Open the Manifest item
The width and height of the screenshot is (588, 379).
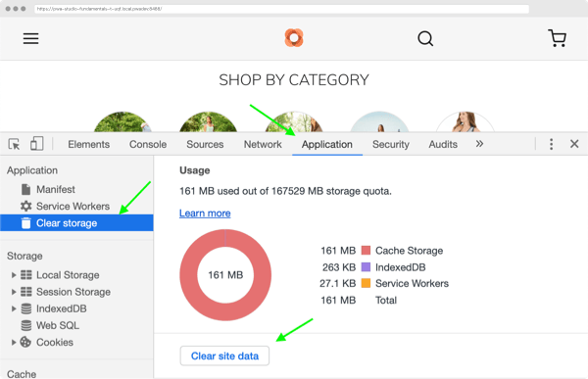click(x=56, y=190)
